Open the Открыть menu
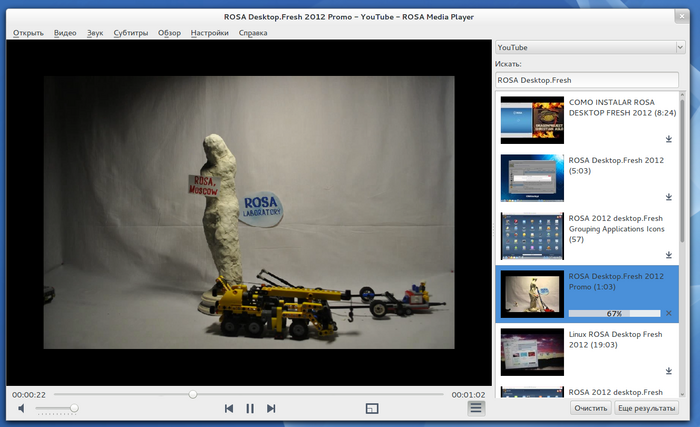 tap(28, 33)
